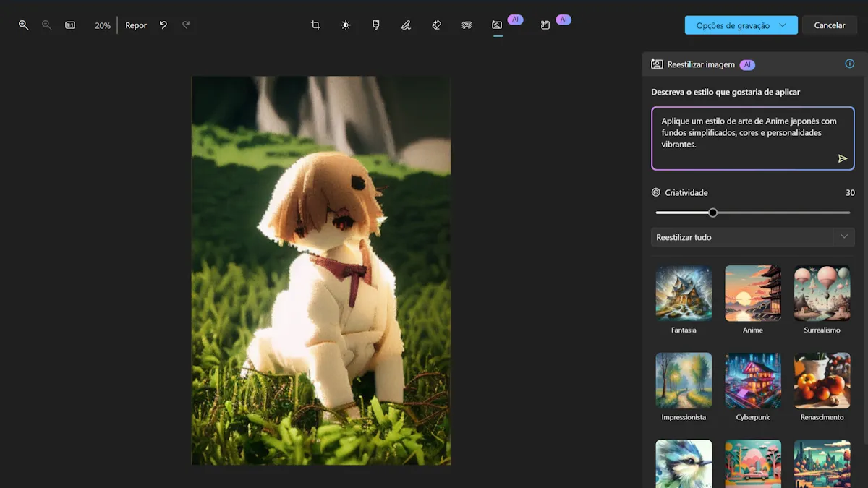Click the Repor reset button
Screen dimensions: 868x488
tap(136, 25)
